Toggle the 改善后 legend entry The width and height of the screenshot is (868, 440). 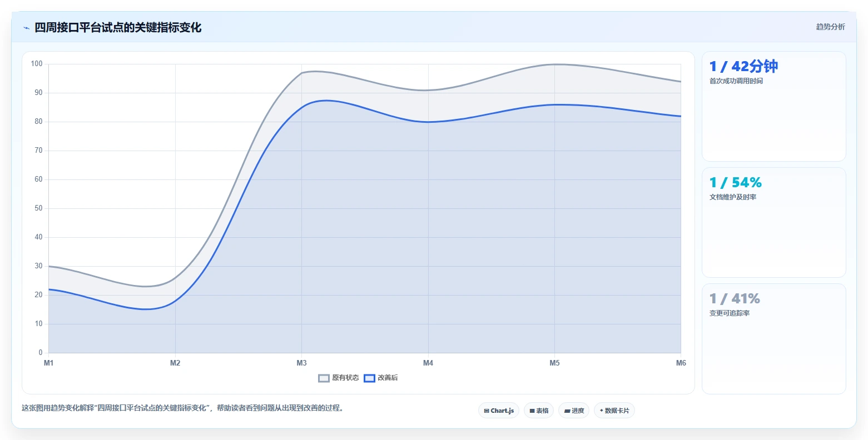pos(381,378)
